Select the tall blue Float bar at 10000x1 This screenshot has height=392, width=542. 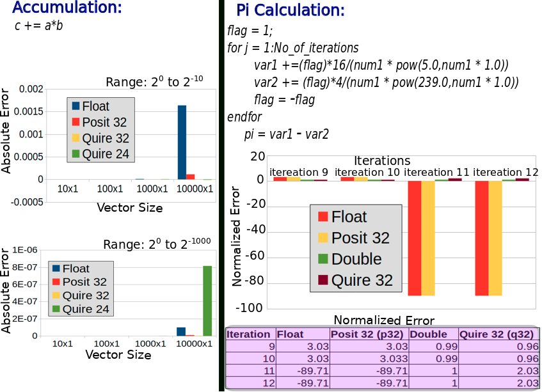point(182,143)
